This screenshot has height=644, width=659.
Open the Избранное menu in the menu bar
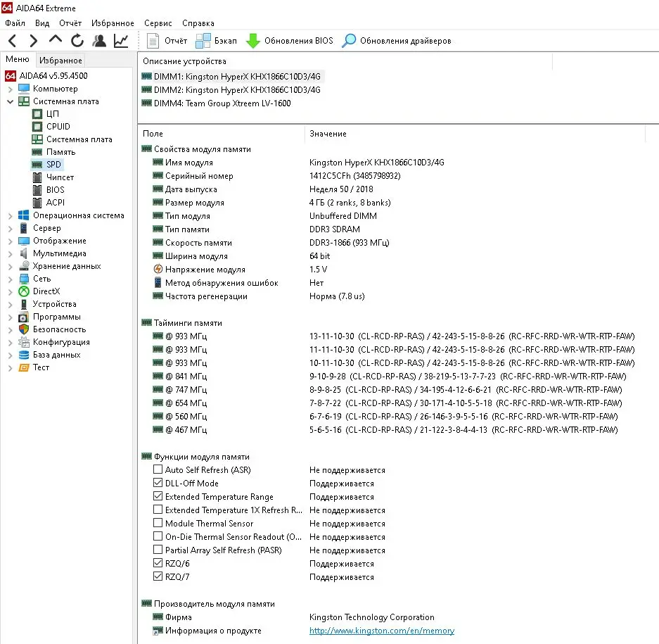[x=113, y=23]
